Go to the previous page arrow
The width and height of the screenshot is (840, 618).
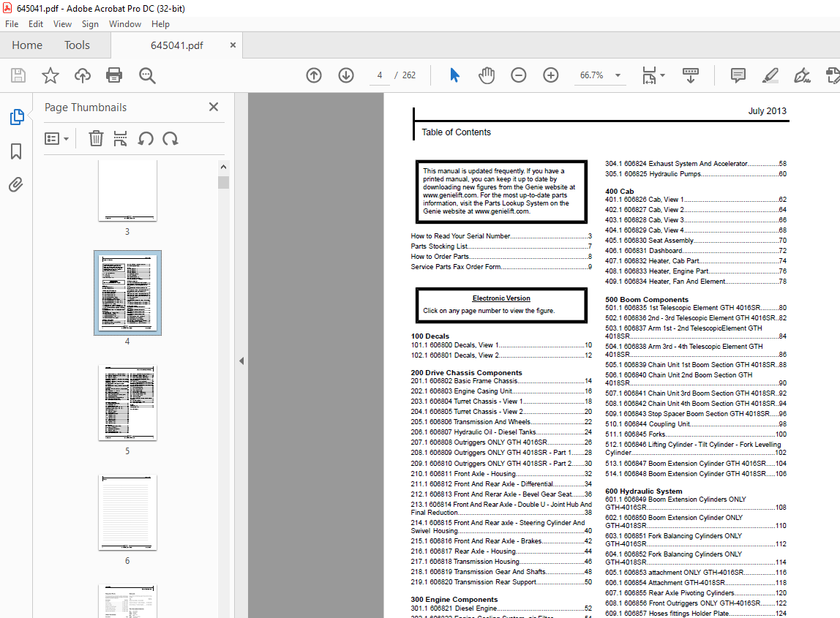click(314, 75)
